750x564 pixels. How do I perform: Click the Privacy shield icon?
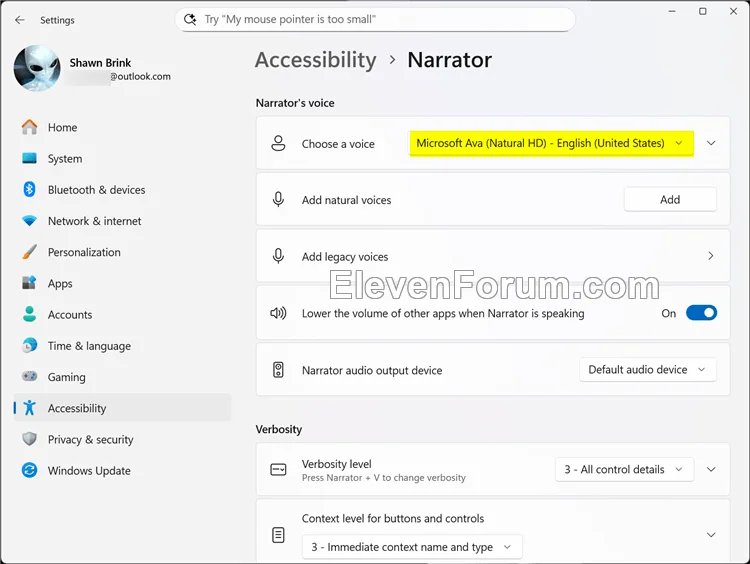click(30, 439)
